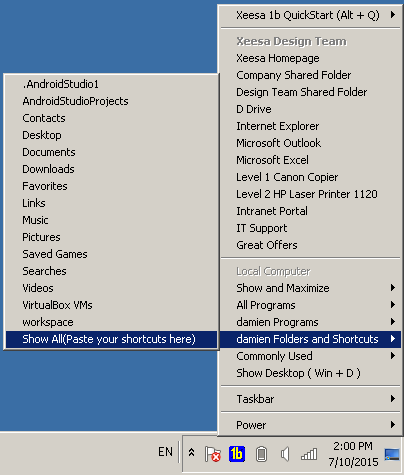Image resolution: width=405 pixels, height=475 pixels.
Task: Click the EN language indicator
Action: pyautogui.click(x=165, y=452)
